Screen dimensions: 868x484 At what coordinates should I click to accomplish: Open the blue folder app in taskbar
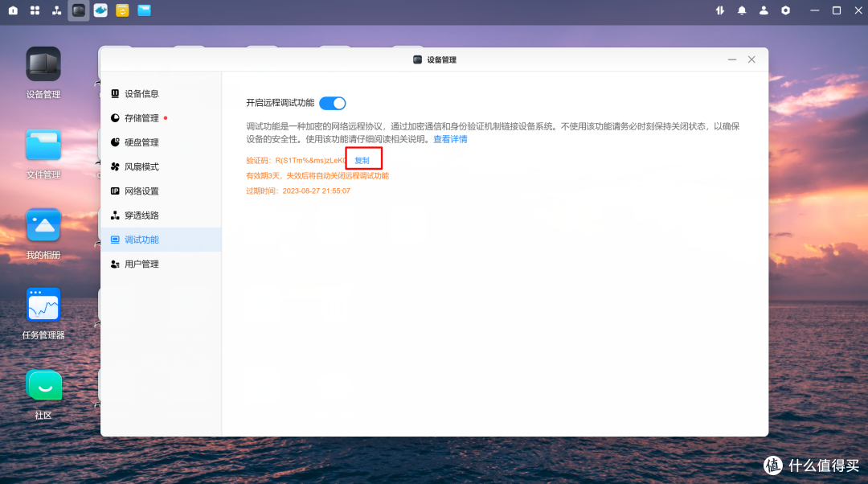click(145, 10)
